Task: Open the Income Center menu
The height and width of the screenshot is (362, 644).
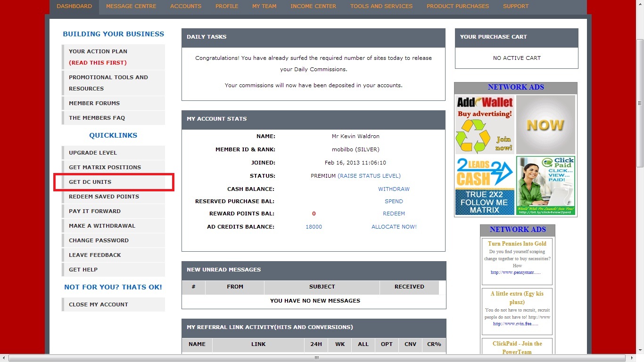Action: (x=314, y=6)
